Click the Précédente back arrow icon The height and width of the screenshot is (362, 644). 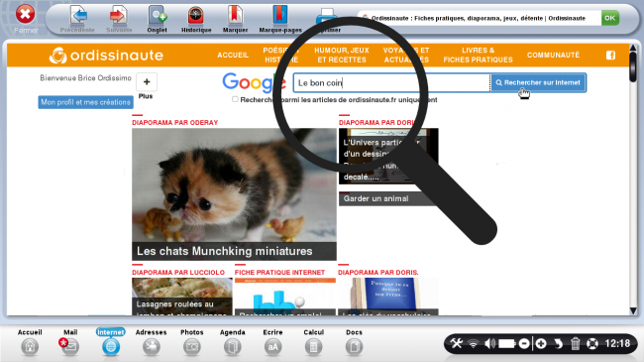pos(78,15)
